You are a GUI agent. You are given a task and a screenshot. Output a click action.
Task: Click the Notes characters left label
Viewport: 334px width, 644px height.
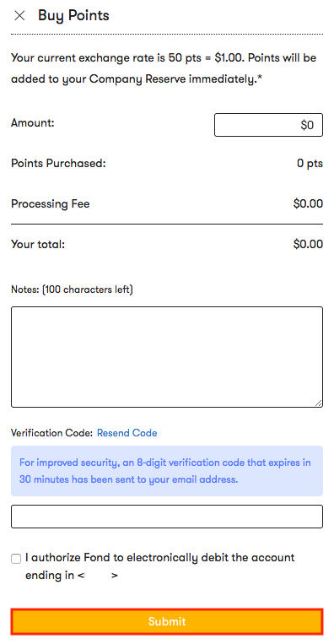[72, 290]
